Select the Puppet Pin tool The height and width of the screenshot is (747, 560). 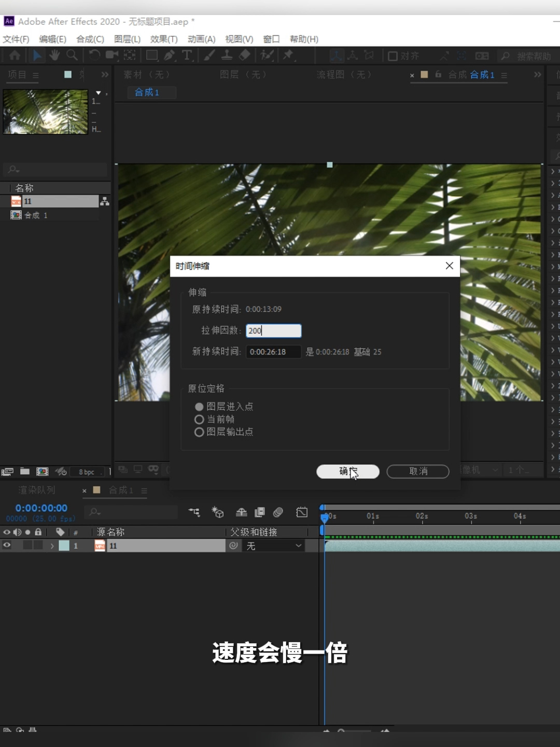[x=288, y=55]
